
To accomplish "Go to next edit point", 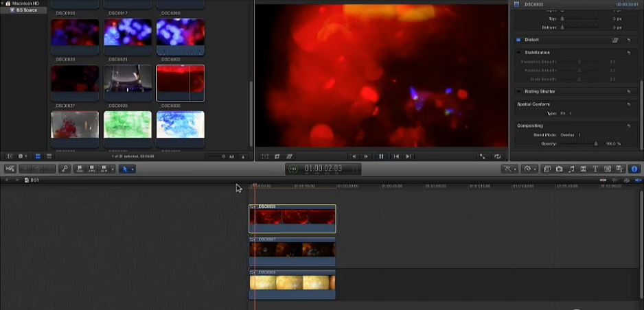I will tap(409, 156).
